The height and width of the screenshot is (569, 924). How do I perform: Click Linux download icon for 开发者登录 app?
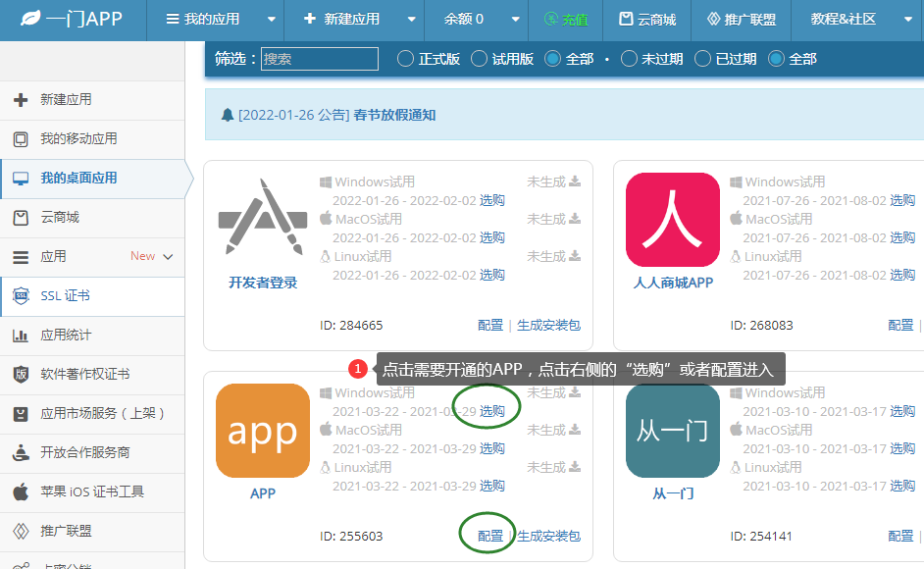pyautogui.click(x=575, y=256)
